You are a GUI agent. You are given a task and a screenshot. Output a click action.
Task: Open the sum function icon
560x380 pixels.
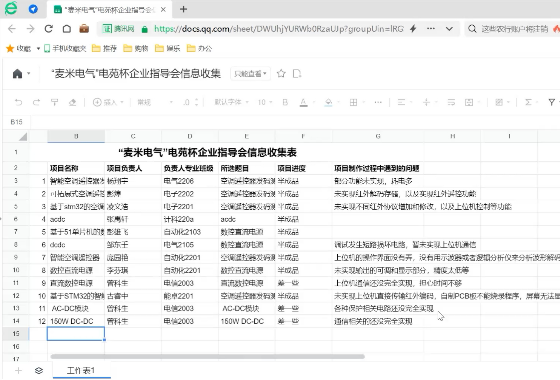(528, 102)
